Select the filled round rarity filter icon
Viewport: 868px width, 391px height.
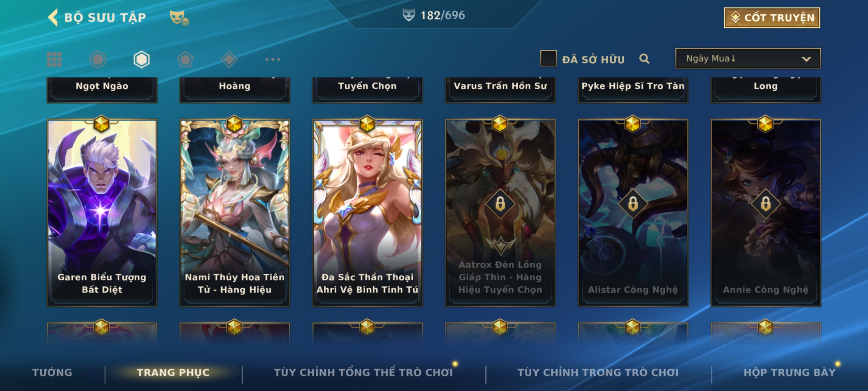[98, 59]
